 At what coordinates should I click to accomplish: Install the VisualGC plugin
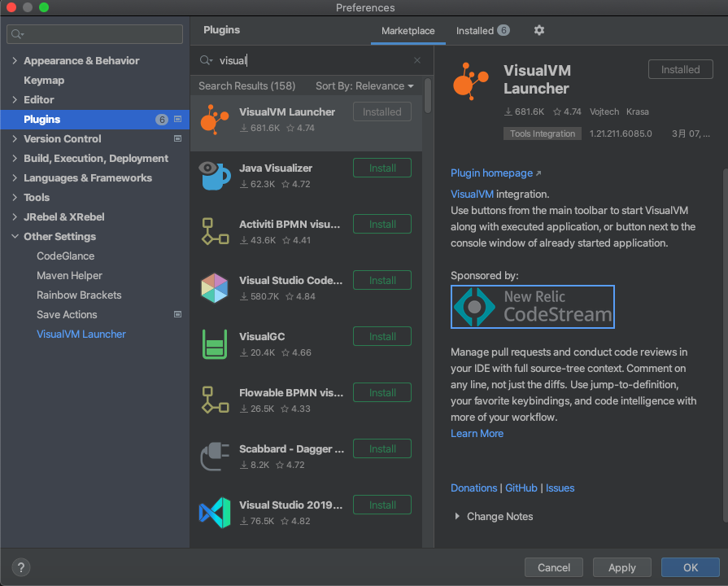coord(382,336)
